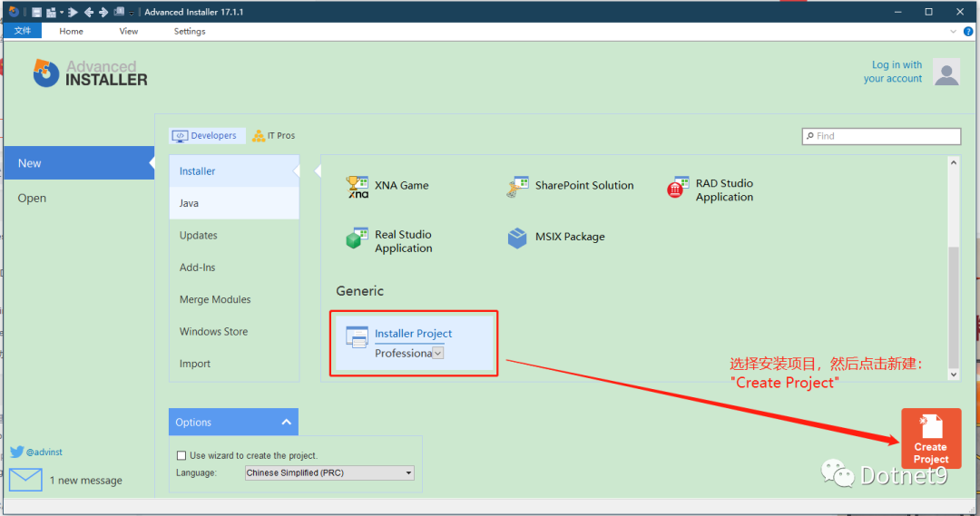
Task: Click the Save icon in the title bar
Action: (37, 12)
